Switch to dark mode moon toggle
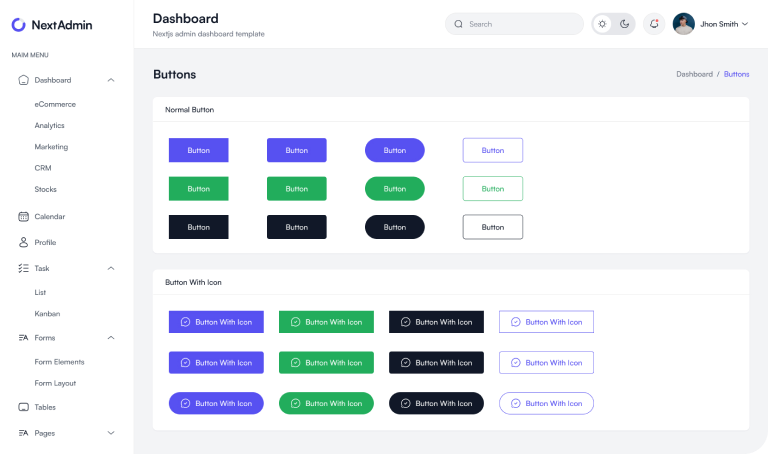768x454 pixels. [625, 24]
